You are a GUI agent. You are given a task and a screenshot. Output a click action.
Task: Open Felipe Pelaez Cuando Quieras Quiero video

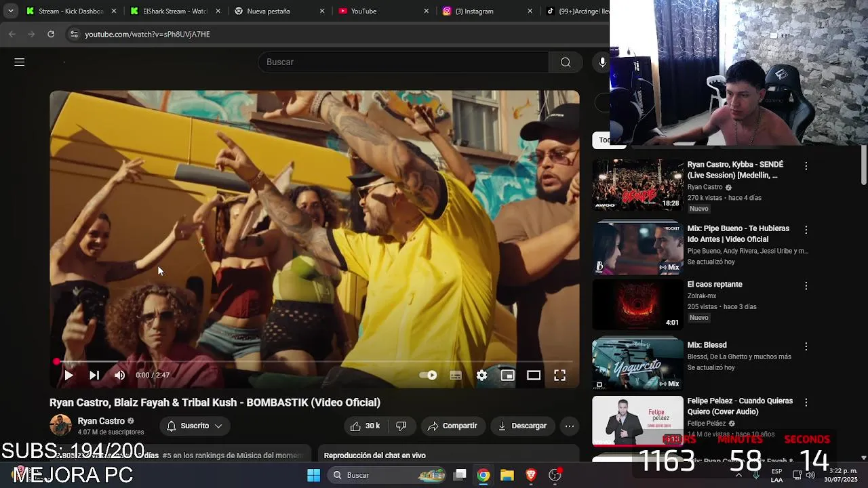pos(740,406)
